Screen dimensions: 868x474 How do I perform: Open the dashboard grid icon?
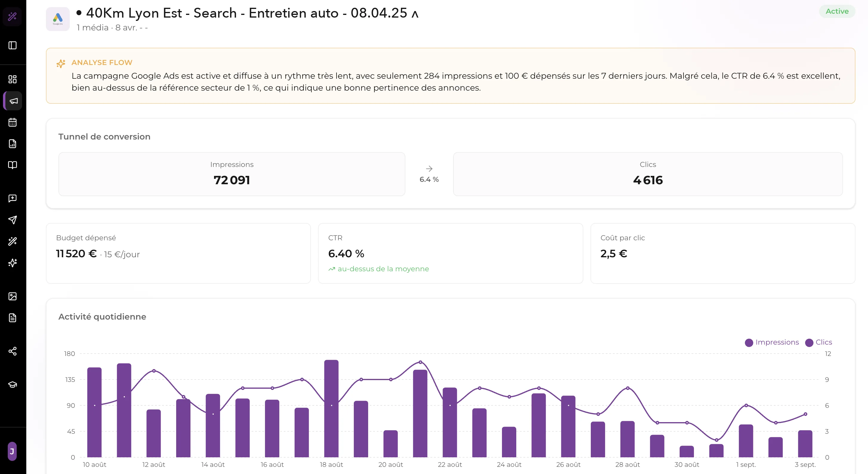pyautogui.click(x=13, y=79)
